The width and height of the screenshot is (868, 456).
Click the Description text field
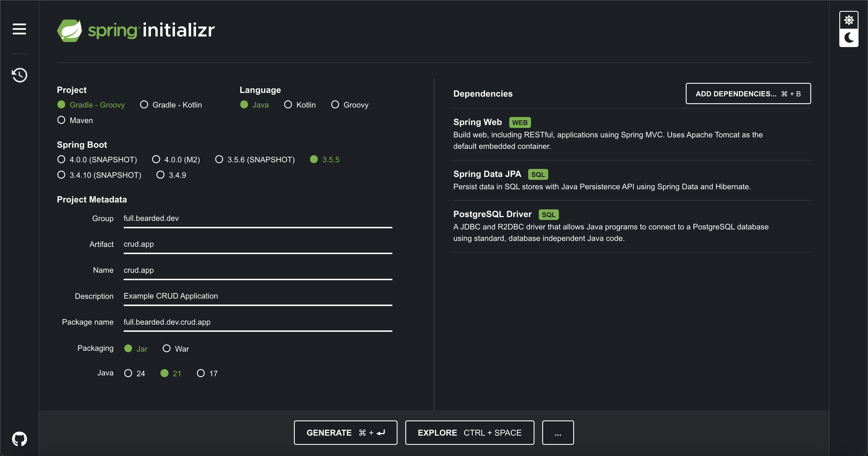click(x=257, y=296)
